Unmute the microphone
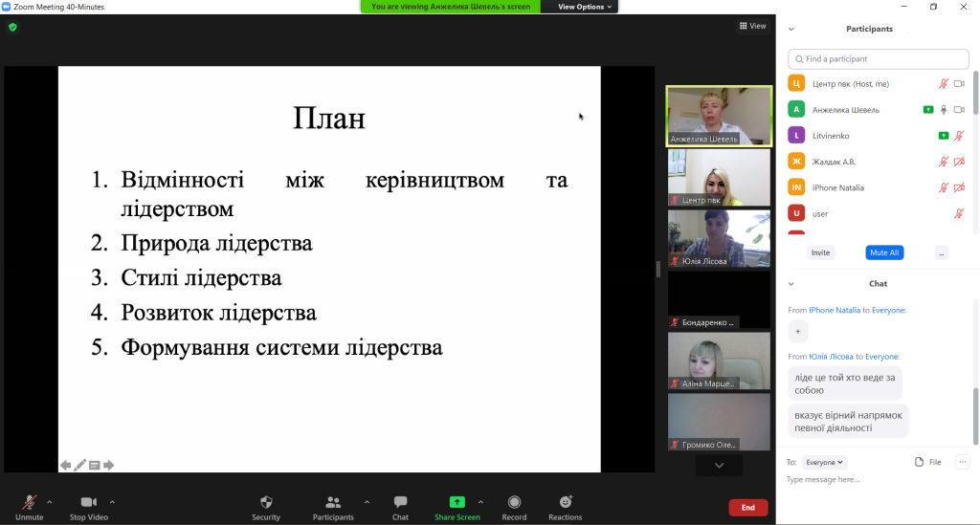The width and height of the screenshot is (980, 525). 29,503
